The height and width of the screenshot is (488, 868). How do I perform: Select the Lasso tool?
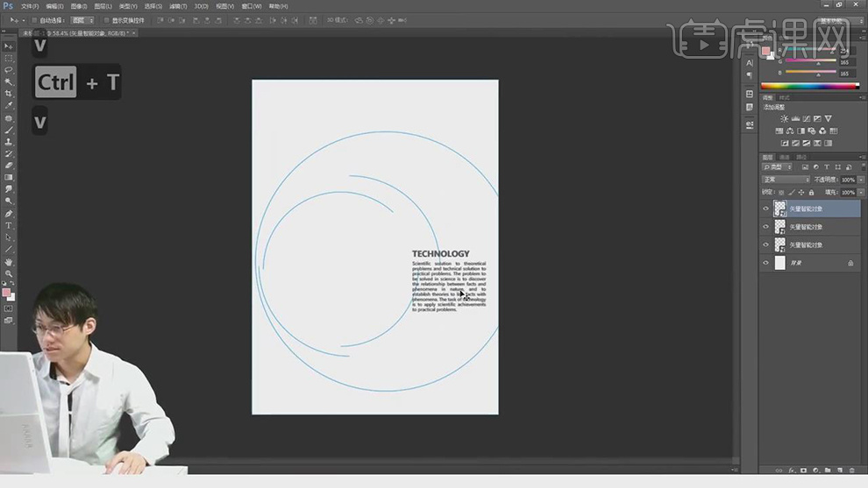point(9,69)
